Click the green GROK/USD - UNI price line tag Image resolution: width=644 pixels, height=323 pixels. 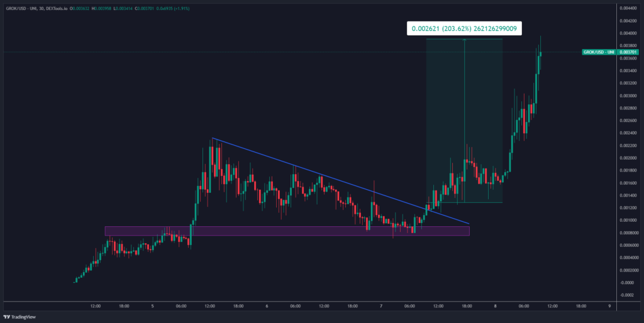(x=598, y=52)
